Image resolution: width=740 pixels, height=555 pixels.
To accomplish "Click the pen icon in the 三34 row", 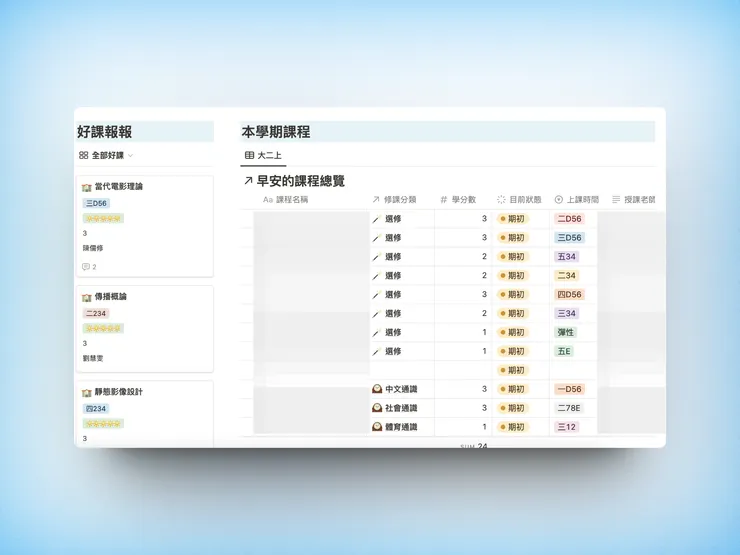I will click(377, 313).
